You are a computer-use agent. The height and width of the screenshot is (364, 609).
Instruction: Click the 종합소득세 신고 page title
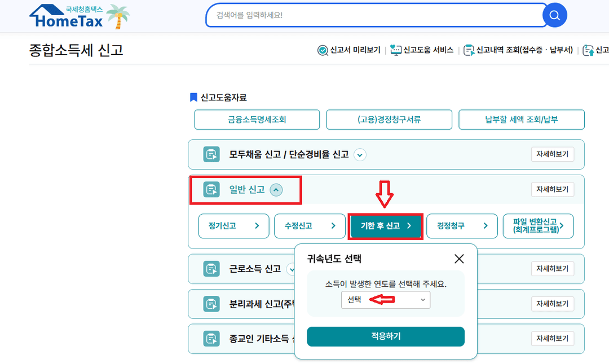click(x=76, y=51)
